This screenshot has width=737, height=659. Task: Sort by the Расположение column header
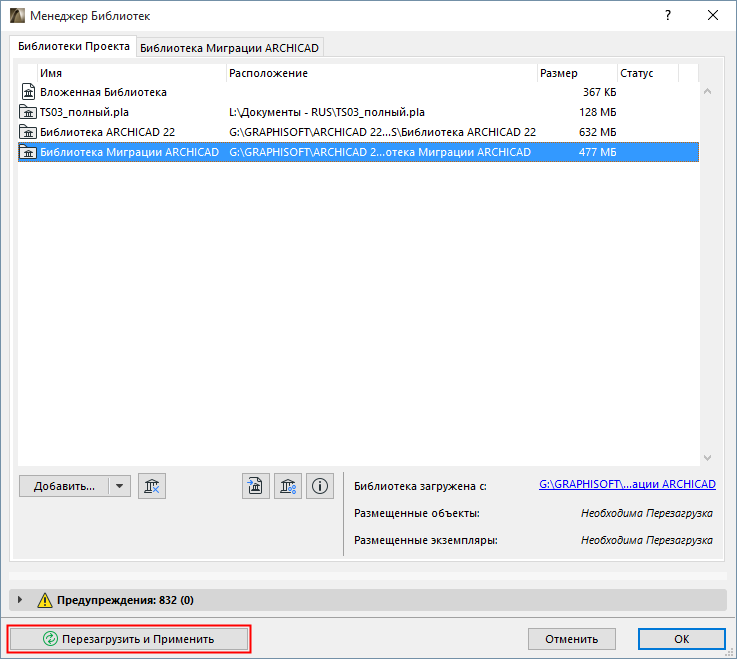pos(382,73)
